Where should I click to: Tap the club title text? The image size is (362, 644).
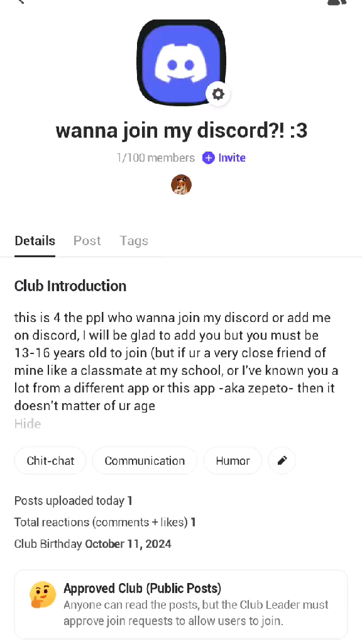[182, 131]
